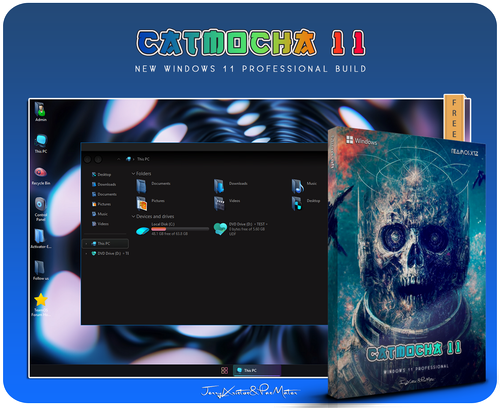The height and width of the screenshot is (408, 500).
Task: Click the Start button on the taskbar
Action: [x=224, y=370]
